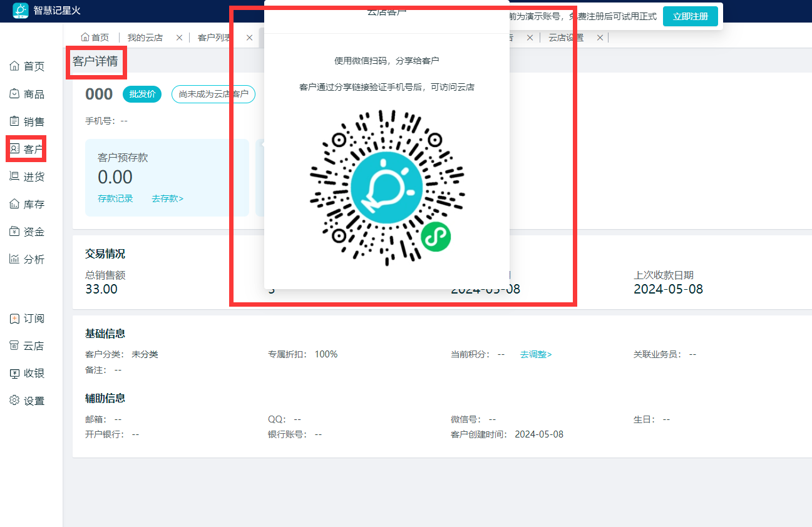Click the QR code image in popup

pos(387,187)
